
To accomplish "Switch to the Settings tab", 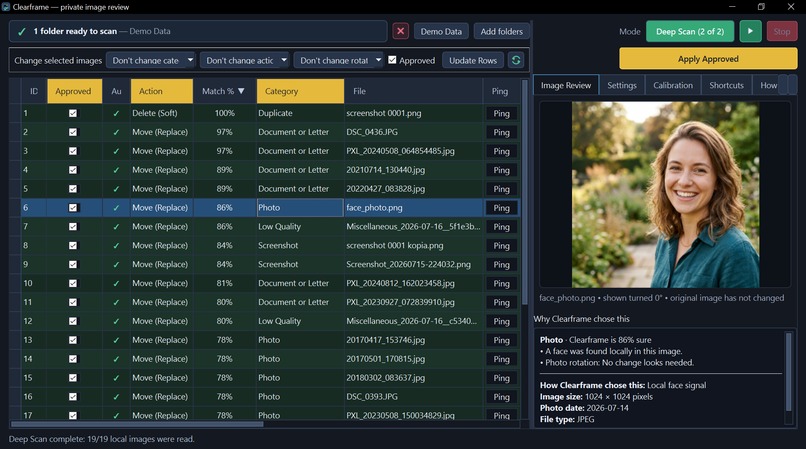I will [x=622, y=85].
